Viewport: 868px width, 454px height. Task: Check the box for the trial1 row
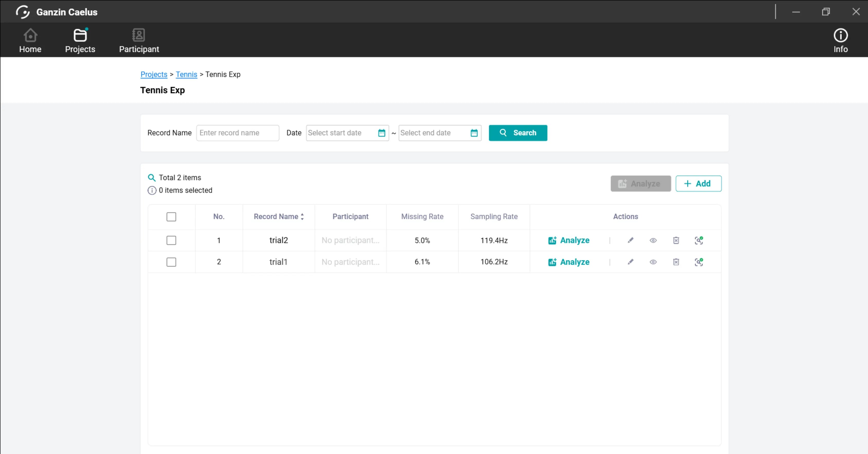pos(171,262)
